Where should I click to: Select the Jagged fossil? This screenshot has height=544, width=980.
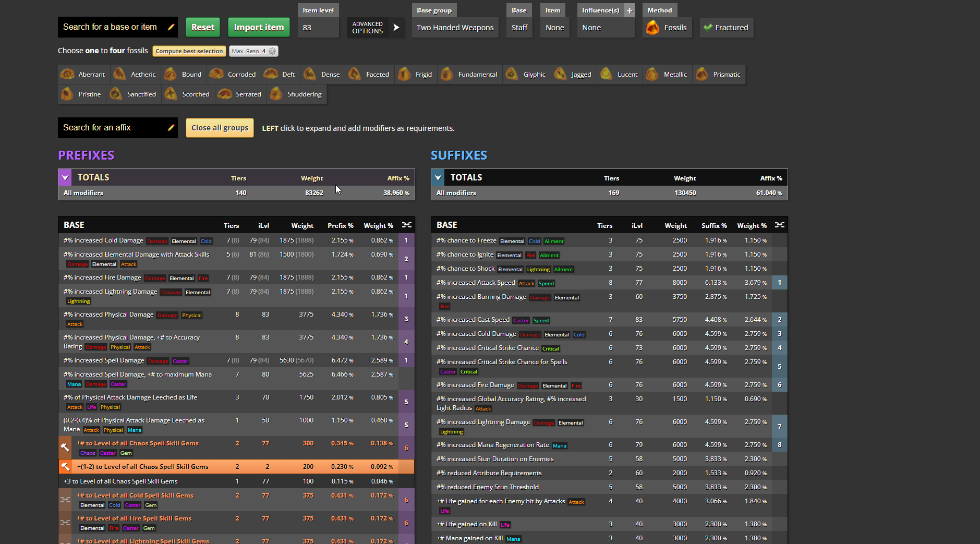click(574, 75)
